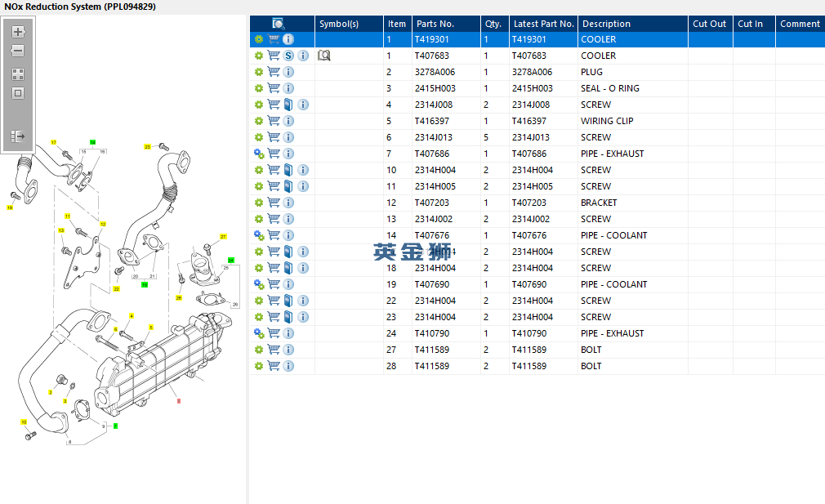The height and width of the screenshot is (504, 825).
Task: Sort by the Symbol(s) column header
Action: pos(349,24)
